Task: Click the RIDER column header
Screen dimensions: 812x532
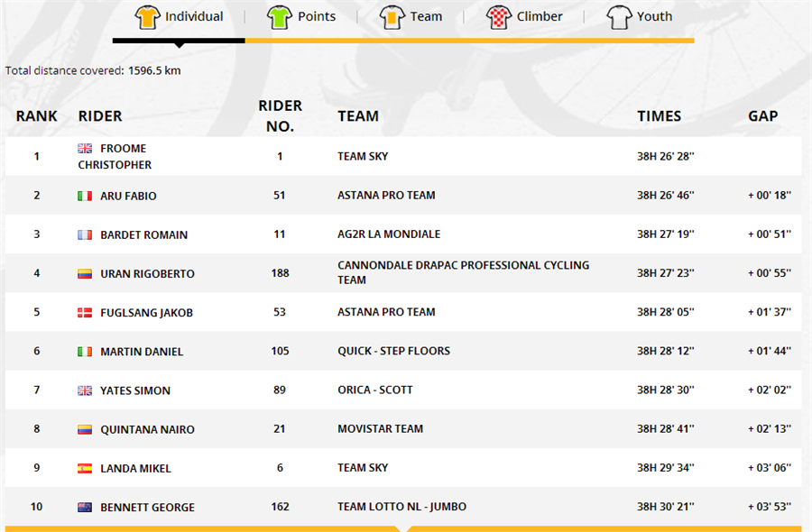Action: (100, 116)
